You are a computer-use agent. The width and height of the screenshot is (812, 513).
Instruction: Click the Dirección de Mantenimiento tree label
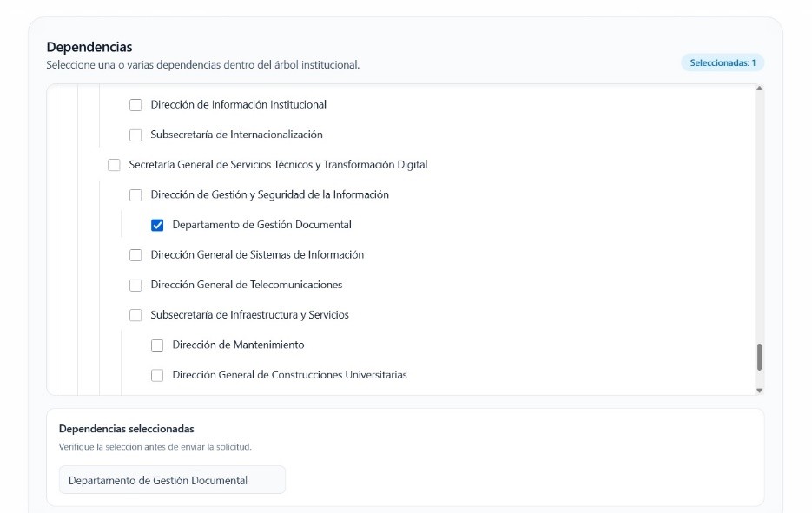tap(238, 345)
